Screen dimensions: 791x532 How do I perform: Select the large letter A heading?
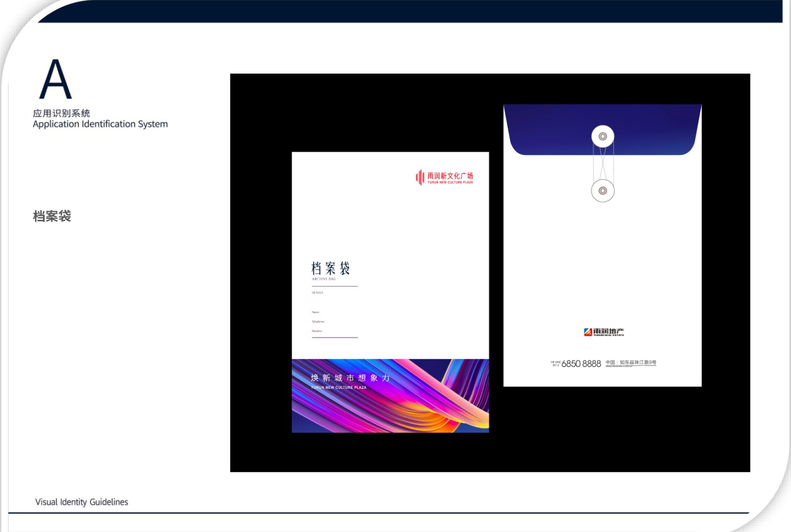[x=55, y=80]
